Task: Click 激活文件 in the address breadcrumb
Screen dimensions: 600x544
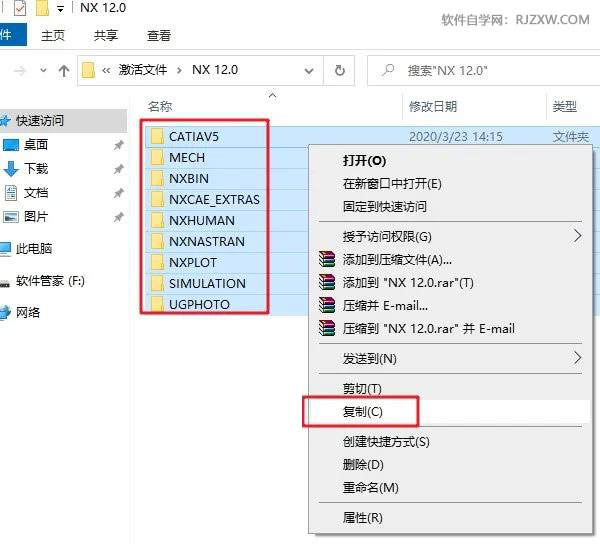Action: point(143,70)
